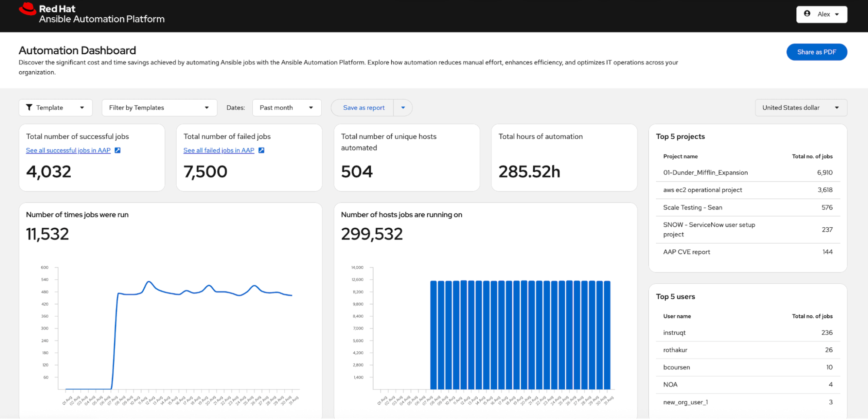Expand the Save as report arrow menu
Image resolution: width=868 pixels, height=419 pixels.
coord(403,108)
